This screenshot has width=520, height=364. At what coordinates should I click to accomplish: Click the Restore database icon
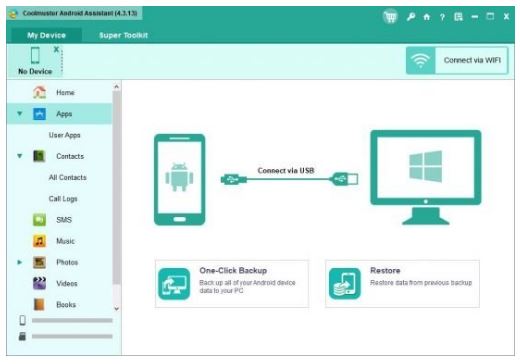(345, 284)
